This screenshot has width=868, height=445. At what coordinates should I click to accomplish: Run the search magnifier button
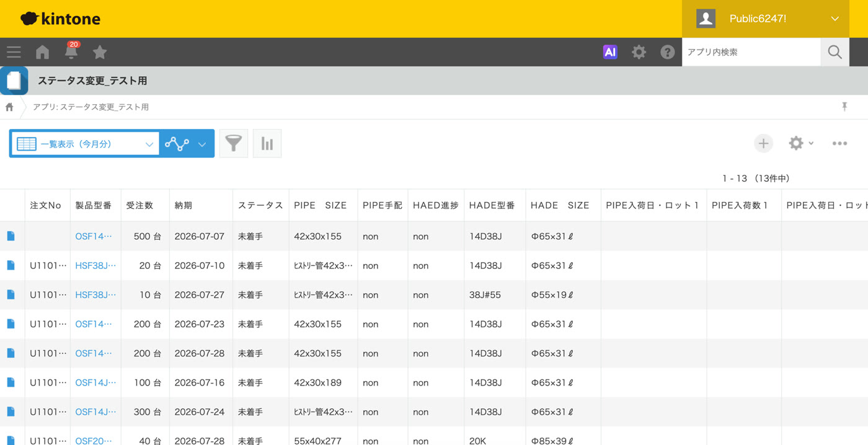(835, 52)
